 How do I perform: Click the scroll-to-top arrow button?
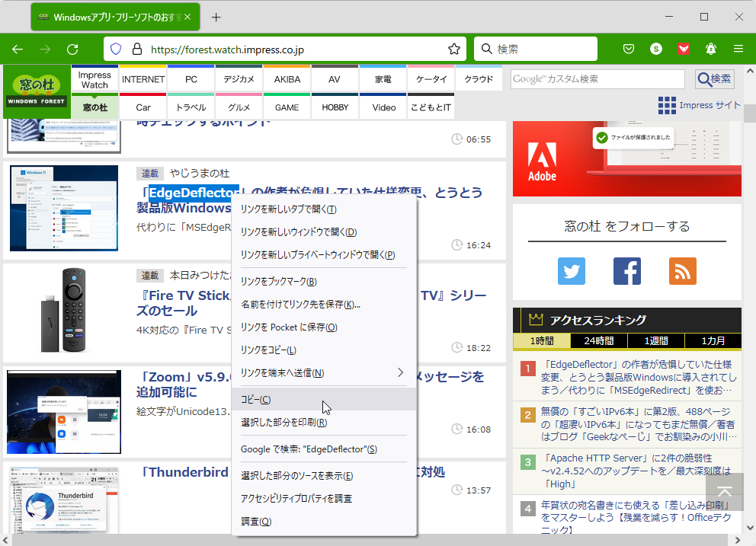(x=725, y=492)
